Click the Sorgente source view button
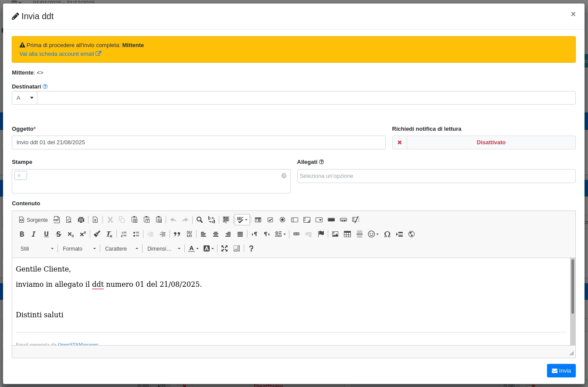This screenshot has height=387, width=588. click(33, 220)
